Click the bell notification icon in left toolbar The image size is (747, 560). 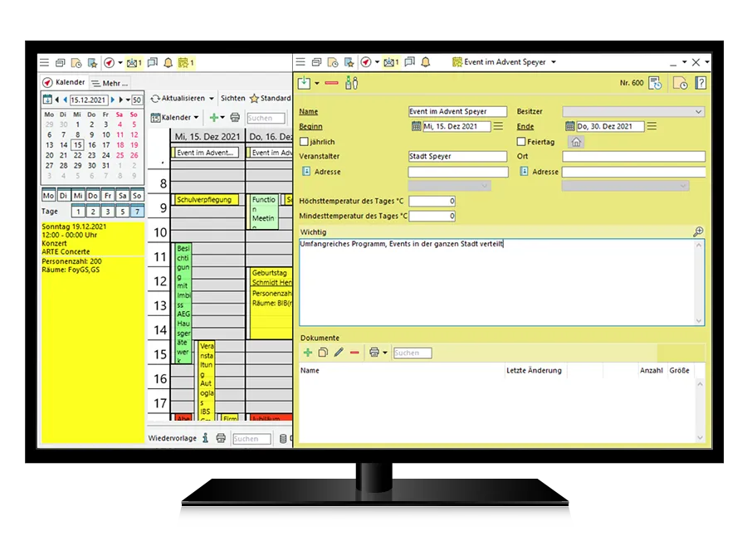click(168, 63)
